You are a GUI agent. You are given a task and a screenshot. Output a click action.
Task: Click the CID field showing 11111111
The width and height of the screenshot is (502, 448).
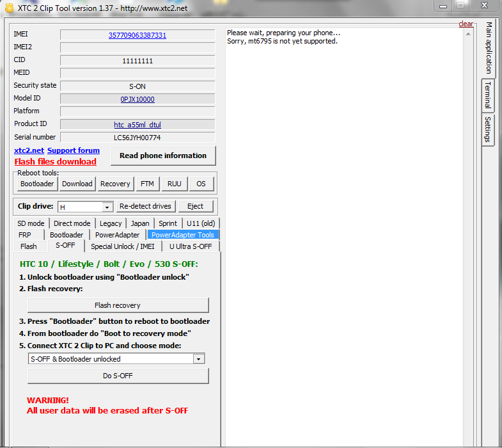pos(137,61)
